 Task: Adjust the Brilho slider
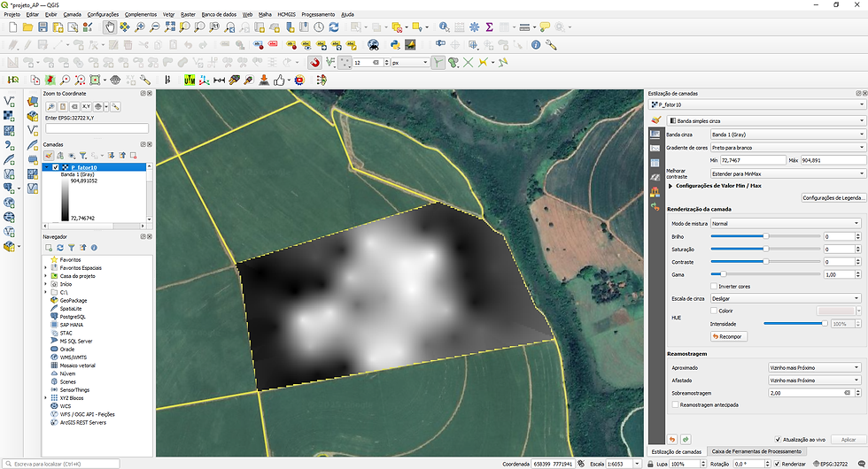coord(765,236)
